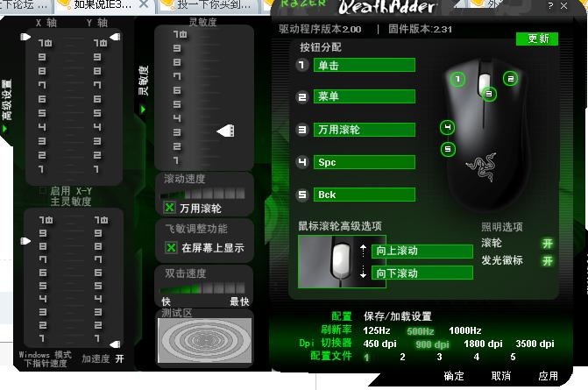
Task: Open button 4 assignment Spc dropdown
Action: pos(365,162)
